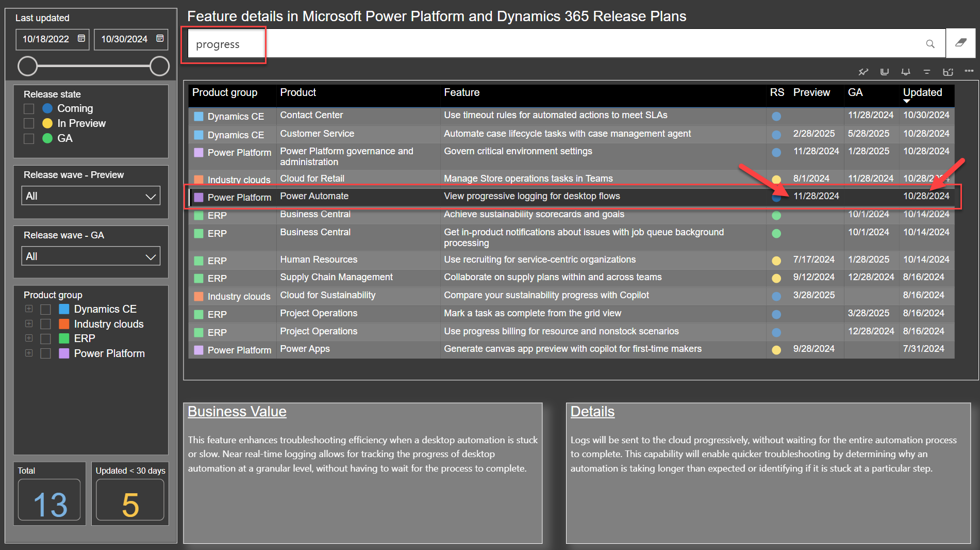Click the yellow RS dot in the Human Resources row
This screenshot has width=980, height=550.
pyautogui.click(x=776, y=261)
